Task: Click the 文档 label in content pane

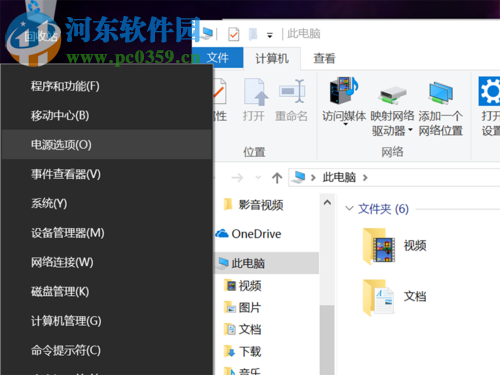Action: coord(415,297)
